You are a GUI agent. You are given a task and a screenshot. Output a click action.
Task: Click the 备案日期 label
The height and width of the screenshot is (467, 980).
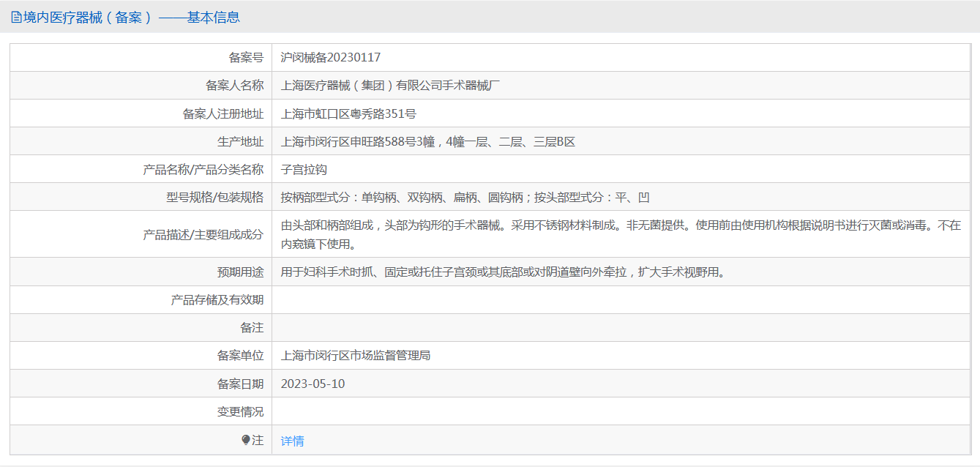[x=241, y=384]
